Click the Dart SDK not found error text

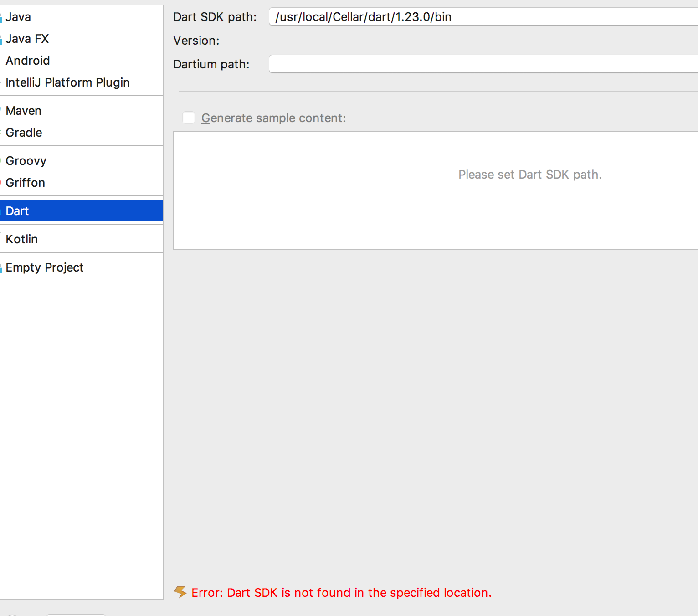342,593
